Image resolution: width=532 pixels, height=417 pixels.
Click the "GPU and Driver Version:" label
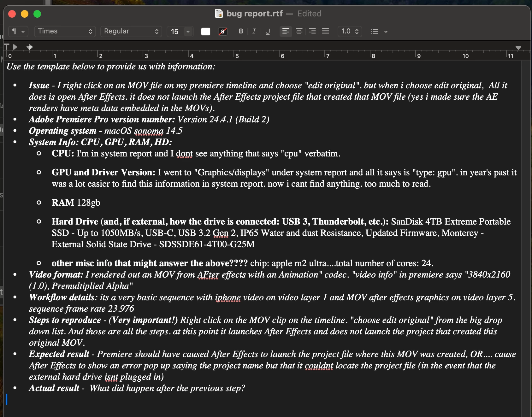coord(103,172)
